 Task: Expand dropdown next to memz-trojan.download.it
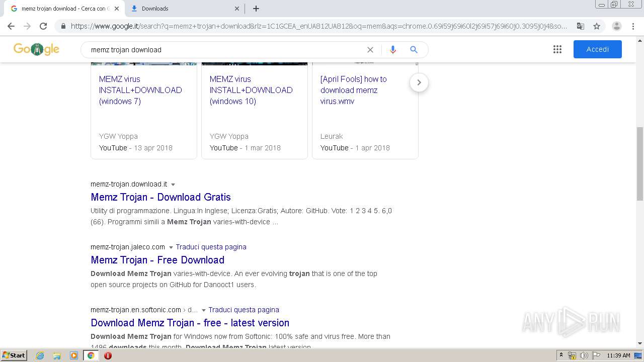(x=173, y=185)
